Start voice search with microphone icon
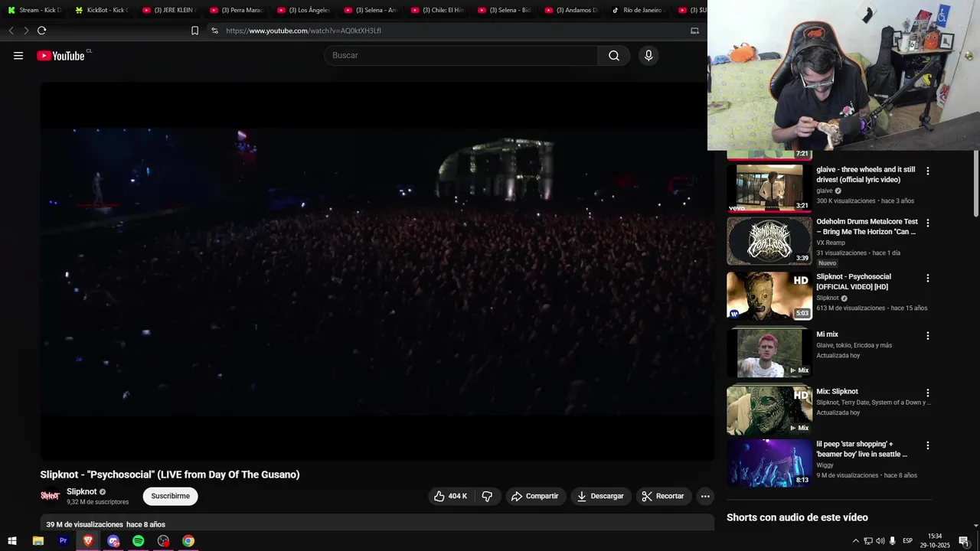 click(648, 56)
